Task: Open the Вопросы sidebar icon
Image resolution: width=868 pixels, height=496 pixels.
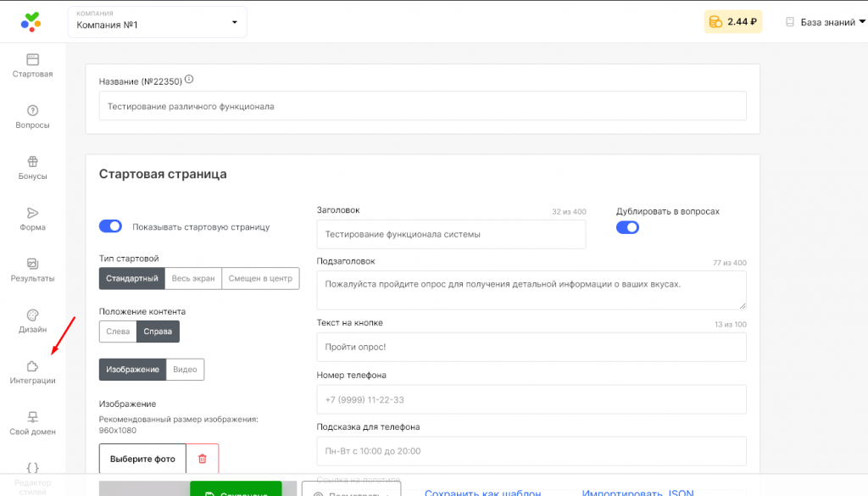Action: [x=32, y=111]
